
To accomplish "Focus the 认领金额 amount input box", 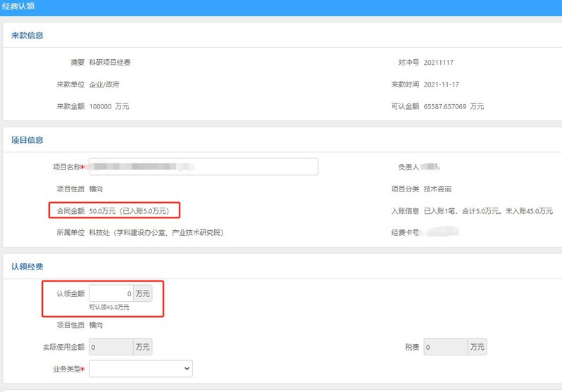I will pos(111,293).
